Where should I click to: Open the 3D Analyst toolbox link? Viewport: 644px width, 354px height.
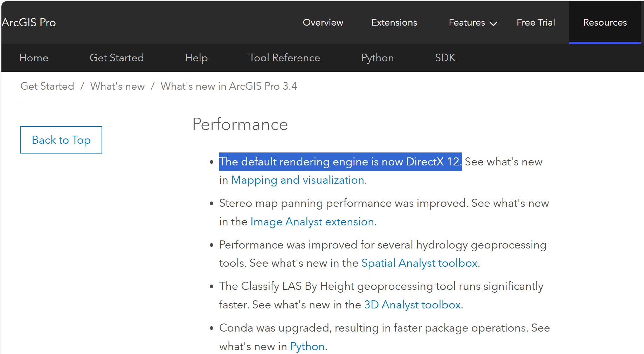(412, 305)
